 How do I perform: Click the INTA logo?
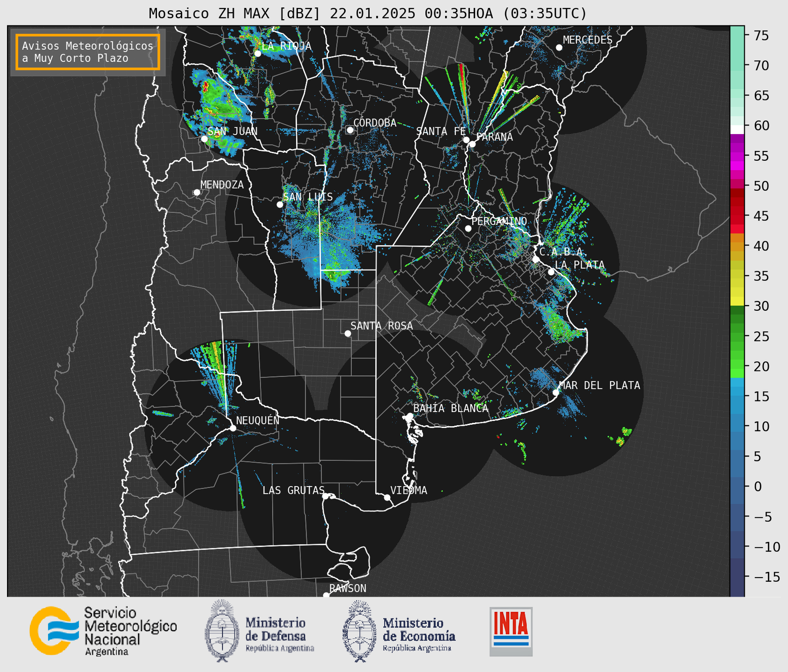511,631
